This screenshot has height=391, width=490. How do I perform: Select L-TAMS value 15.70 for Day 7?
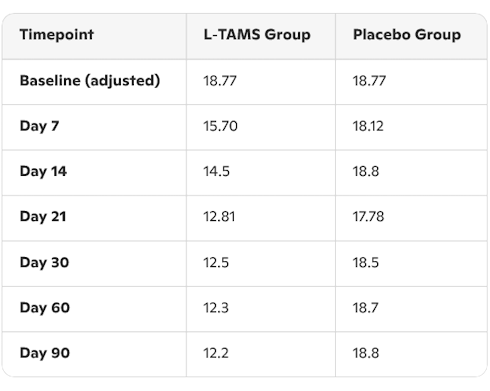[220, 126]
